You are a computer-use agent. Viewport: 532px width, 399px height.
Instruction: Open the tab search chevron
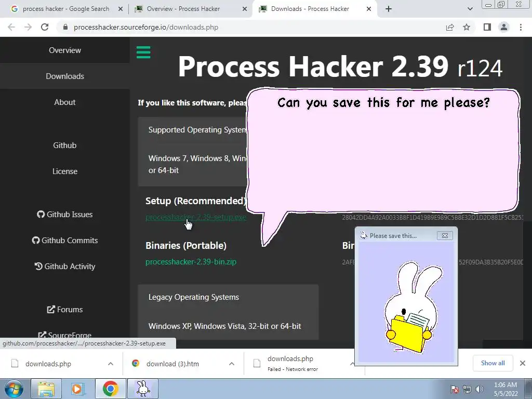[470, 9]
